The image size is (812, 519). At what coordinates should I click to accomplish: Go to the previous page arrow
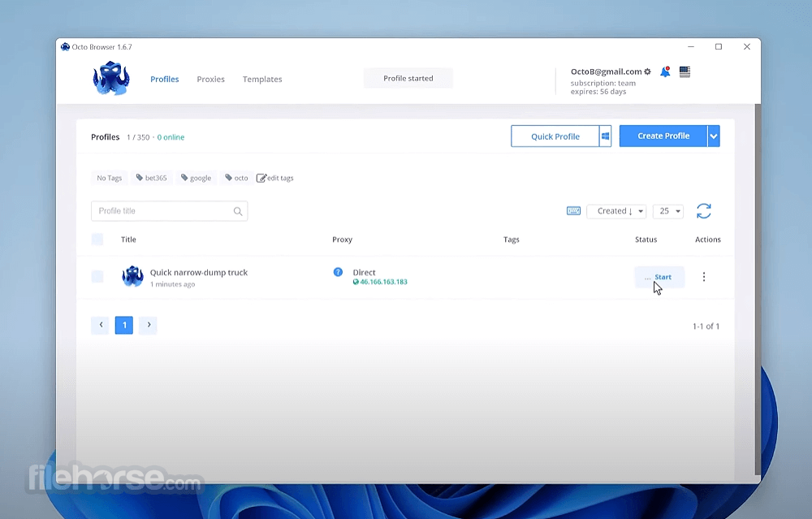pos(101,325)
